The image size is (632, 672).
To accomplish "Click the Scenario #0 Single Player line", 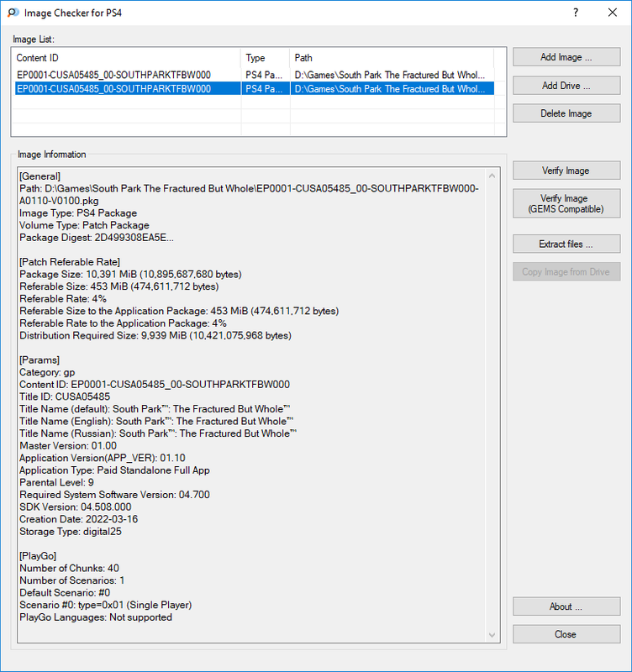I will coord(106,605).
